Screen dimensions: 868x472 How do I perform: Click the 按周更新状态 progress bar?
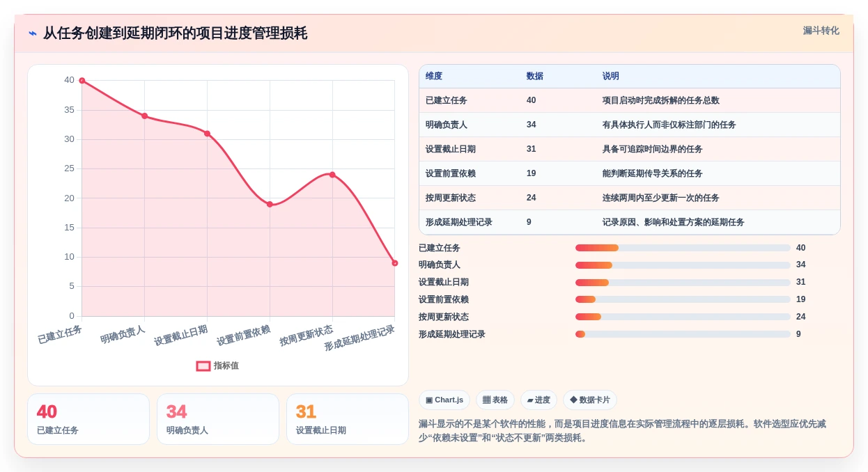(683, 317)
